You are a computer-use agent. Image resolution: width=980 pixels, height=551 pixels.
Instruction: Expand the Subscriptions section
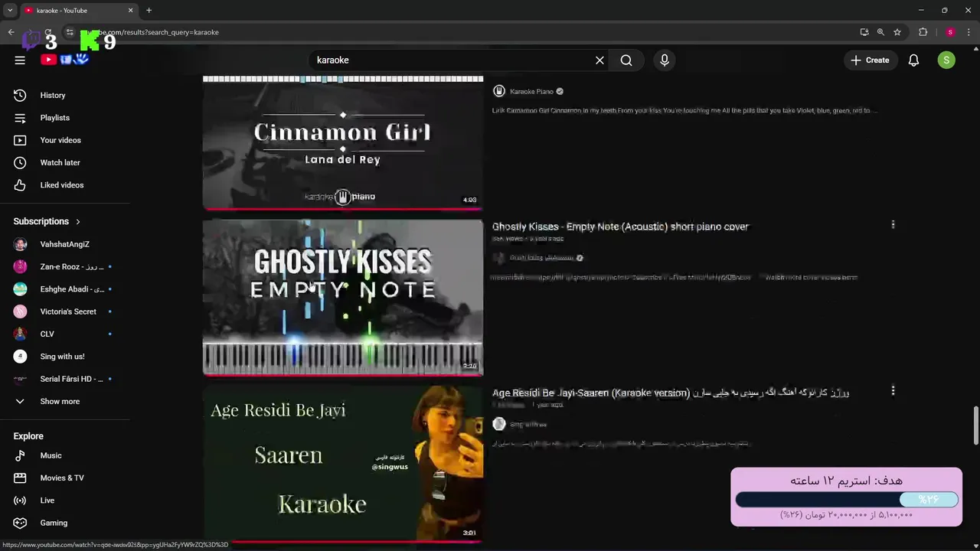pyautogui.click(x=47, y=221)
